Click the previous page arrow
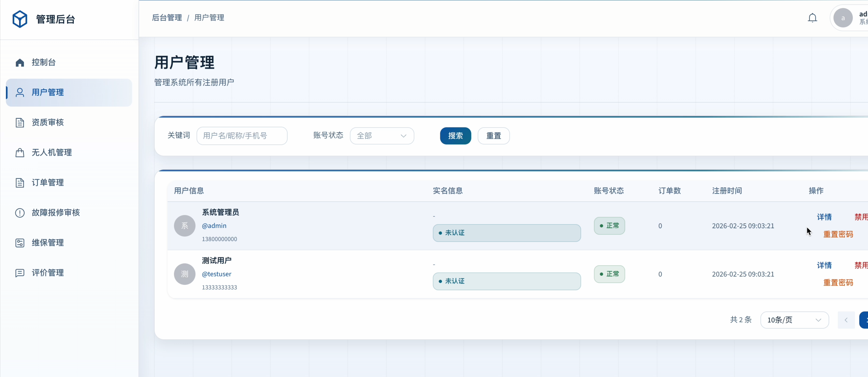This screenshot has width=868, height=377. (x=846, y=320)
